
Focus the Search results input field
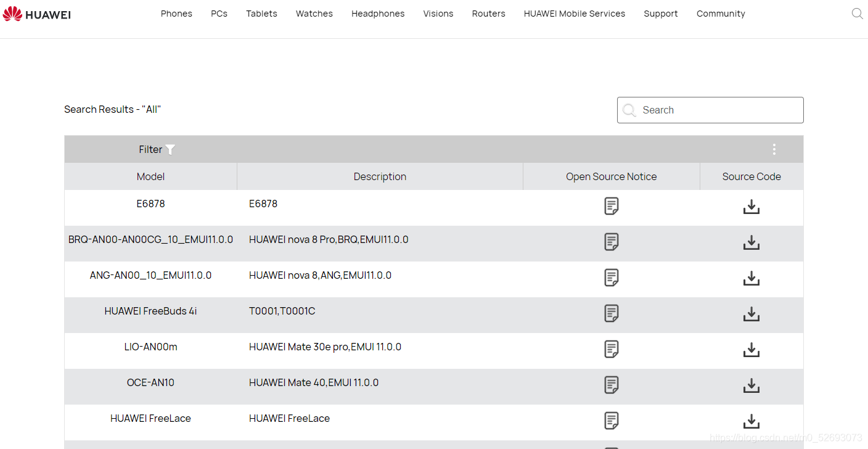pos(710,110)
